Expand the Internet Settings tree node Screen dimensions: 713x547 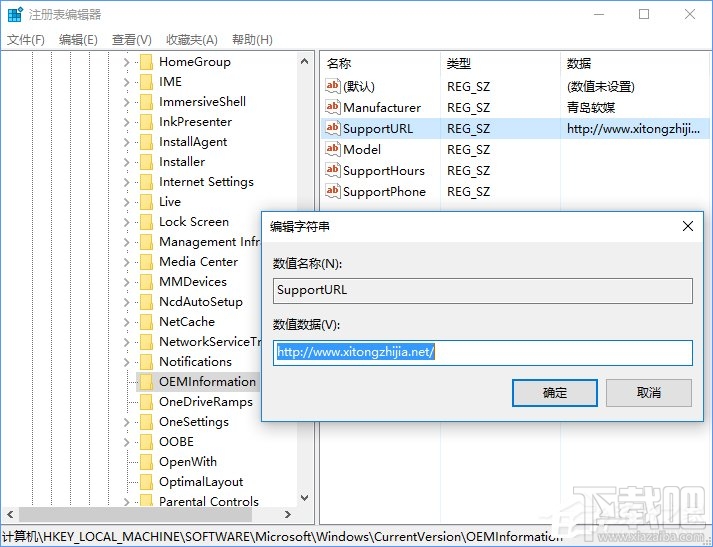coord(127,182)
